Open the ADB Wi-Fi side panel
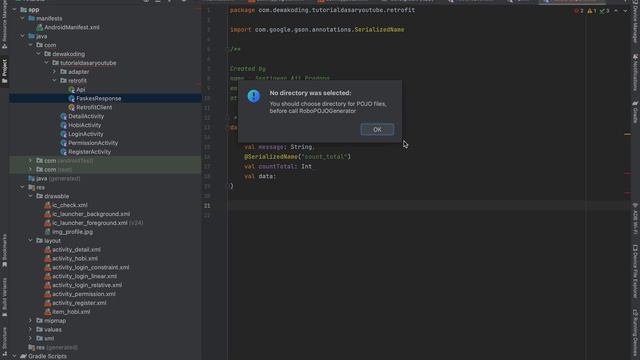The height and width of the screenshot is (360, 640). click(636, 219)
